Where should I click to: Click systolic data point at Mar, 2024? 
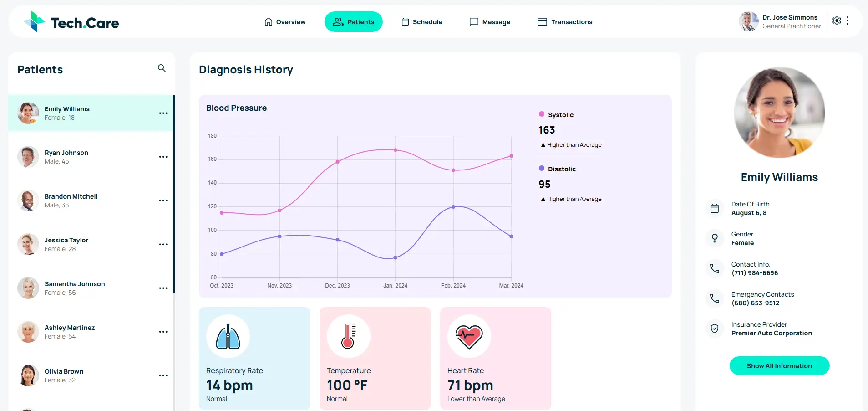click(511, 156)
